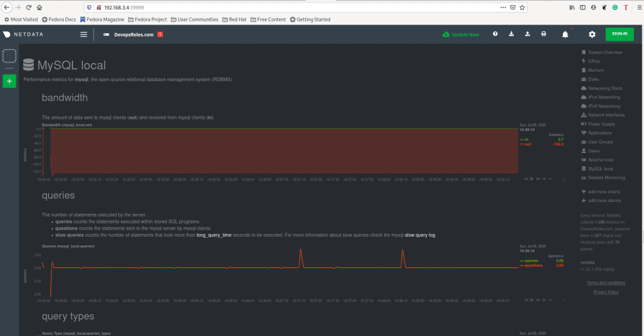Toggle the 'questions' dimension in queries legend
The width and height of the screenshot is (644, 336).
[x=531, y=266]
